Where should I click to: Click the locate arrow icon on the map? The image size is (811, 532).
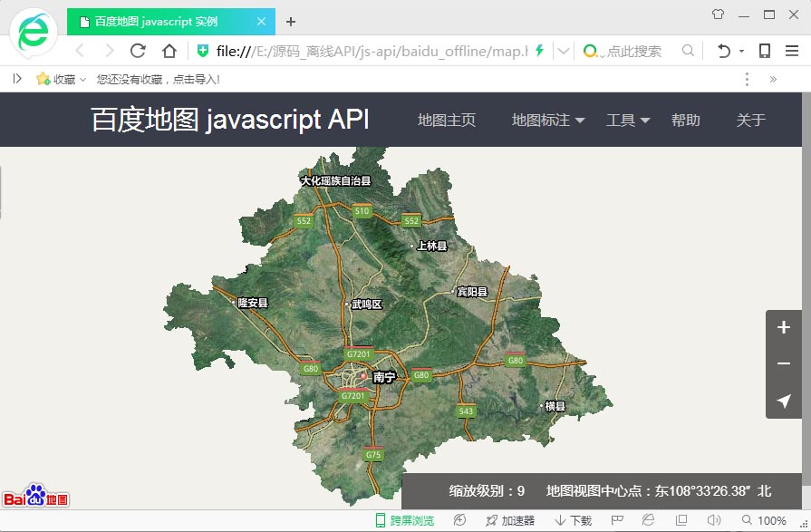[783, 401]
